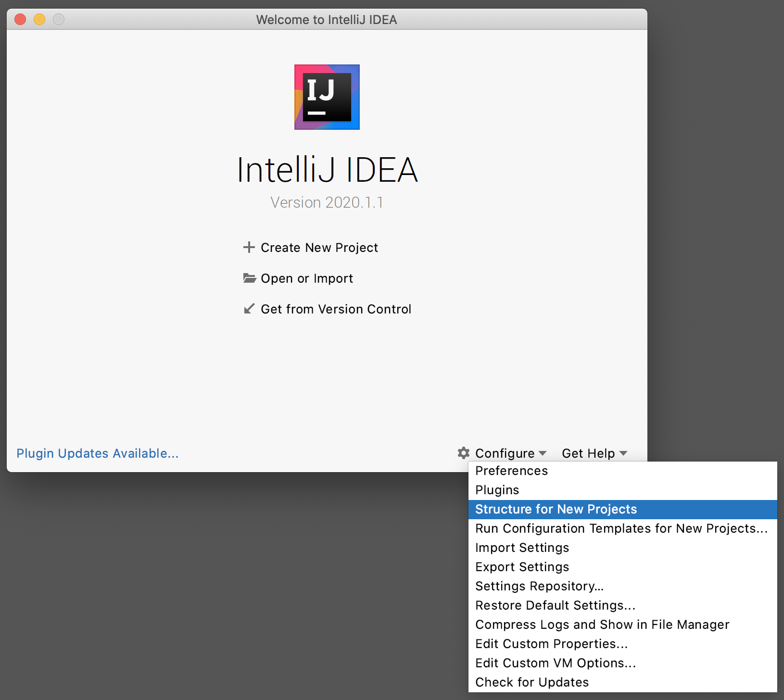Image resolution: width=784 pixels, height=700 pixels.
Task: Choose Structure for New Projects
Action: [x=556, y=509]
